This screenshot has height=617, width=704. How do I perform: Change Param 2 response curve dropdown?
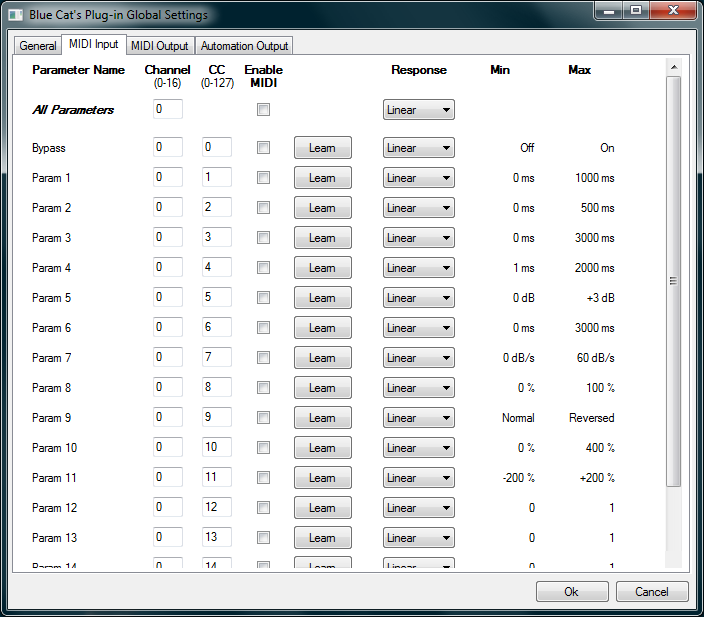(x=418, y=208)
